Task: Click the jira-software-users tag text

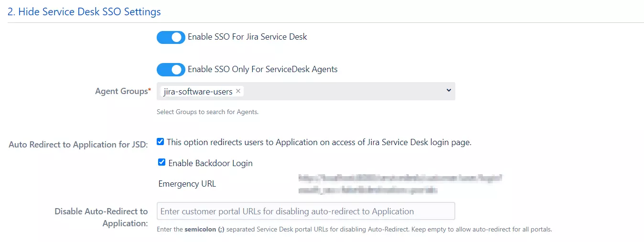Action: [x=198, y=91]
